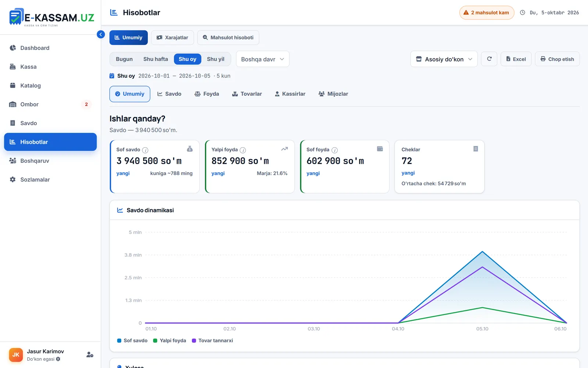588x368 pixels.
Task: Click the info icon next to Sof foyda
Action: point(335,150)
